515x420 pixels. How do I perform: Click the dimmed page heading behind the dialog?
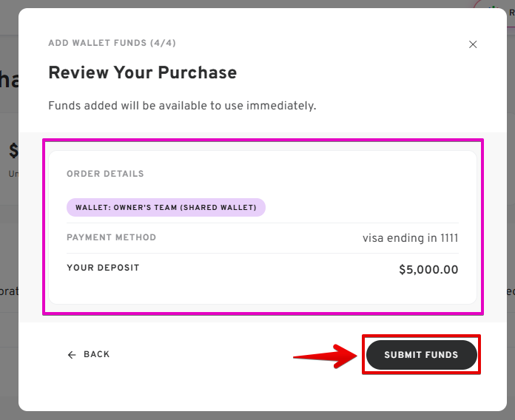8,80
